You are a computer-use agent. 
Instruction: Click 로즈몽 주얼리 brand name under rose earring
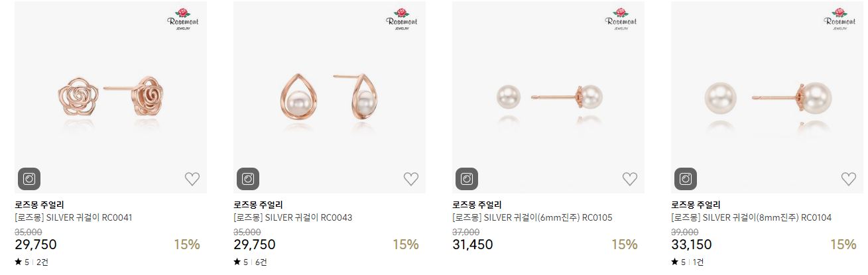click(39, 205)
